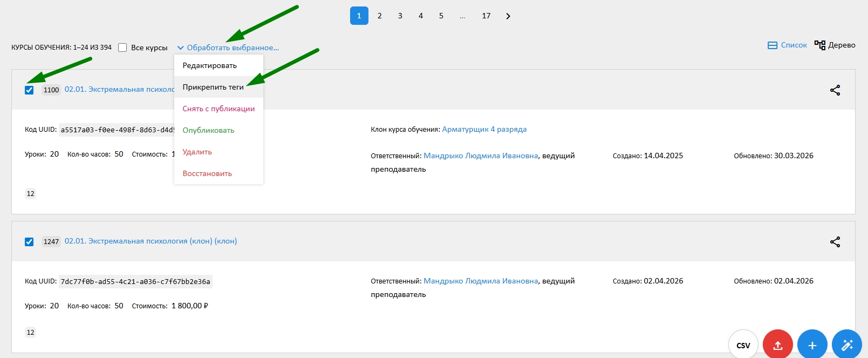
Task: Click КУРСЫ ОБУЧЕНИЯ: 1–24 ИЗ 394 counter
Action: pyautogui.click(x=61, y=48)
